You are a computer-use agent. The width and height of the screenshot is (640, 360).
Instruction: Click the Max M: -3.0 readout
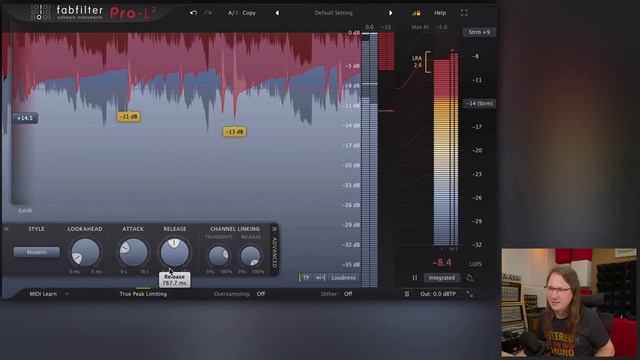[x=429, y=27]
